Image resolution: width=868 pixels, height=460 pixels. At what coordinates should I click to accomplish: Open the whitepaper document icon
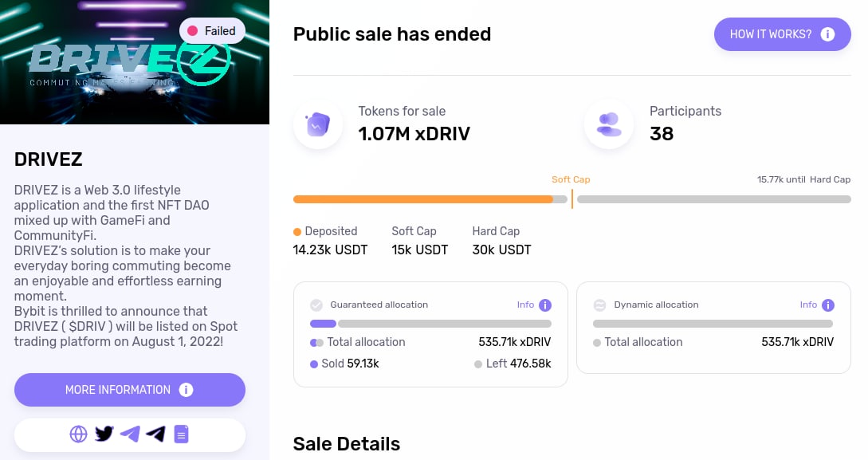182,434
